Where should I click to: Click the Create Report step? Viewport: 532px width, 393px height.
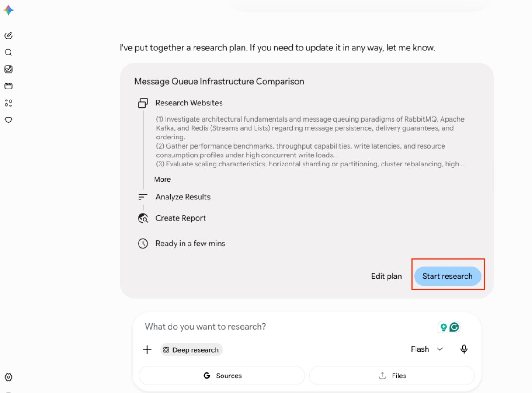click(181, 218)
